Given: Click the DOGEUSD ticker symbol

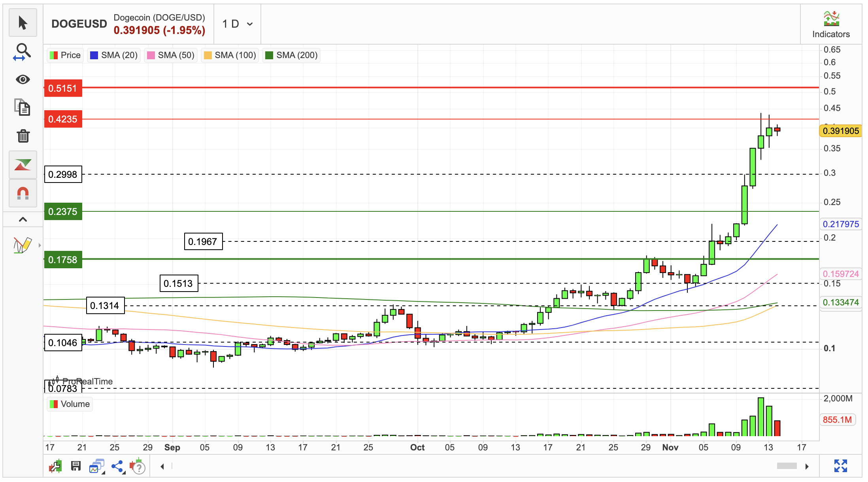Looking at the screenshot, I should (79, 24).
